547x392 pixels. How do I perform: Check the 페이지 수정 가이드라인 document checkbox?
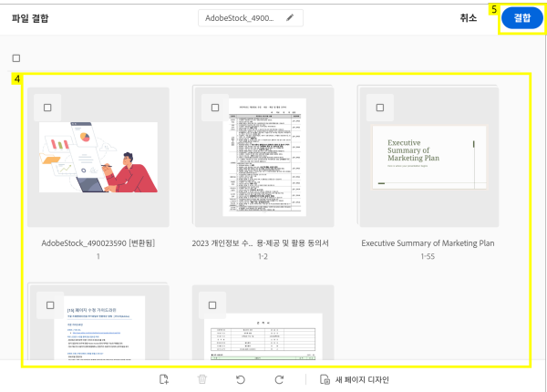point(50,305)
